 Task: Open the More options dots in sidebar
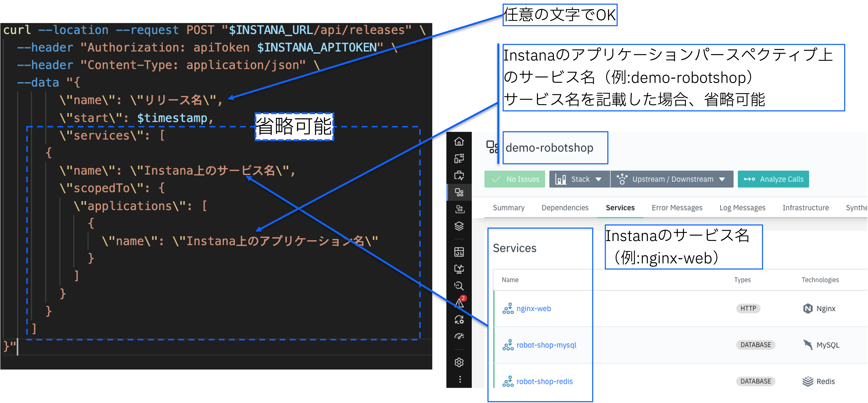pyautogui.click(x=460, y=379)
